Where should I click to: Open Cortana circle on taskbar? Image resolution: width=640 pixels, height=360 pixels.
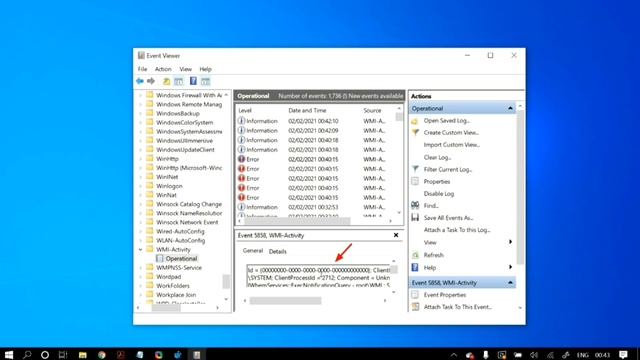(x=45, y=354)
